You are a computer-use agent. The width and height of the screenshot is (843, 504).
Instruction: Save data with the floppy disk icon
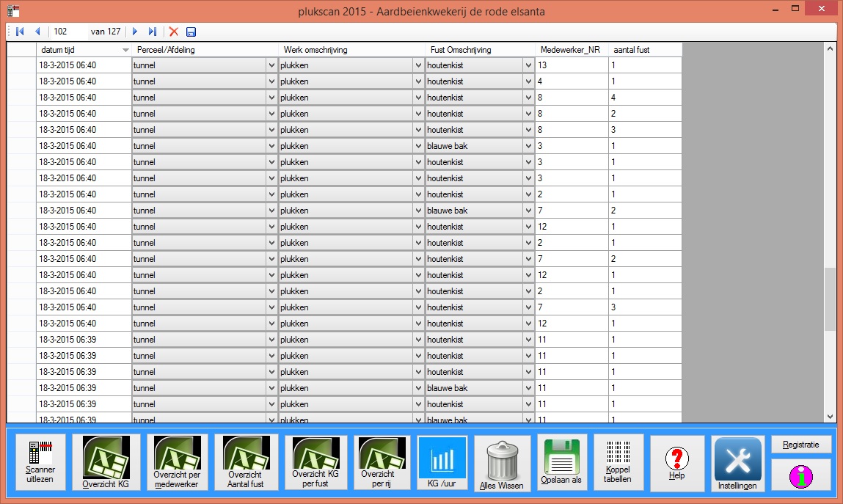191,32
